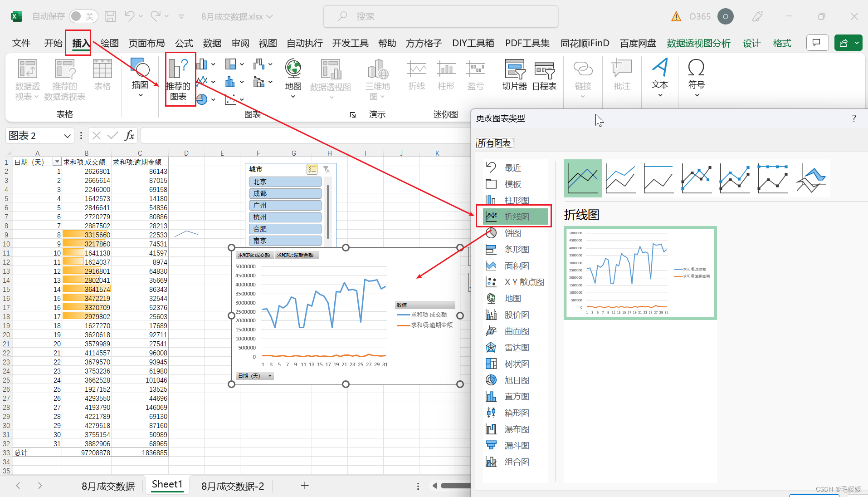
Task: Click the slicer vertical scrollbar
Action: pyautogui.click(x=328, y=211)
